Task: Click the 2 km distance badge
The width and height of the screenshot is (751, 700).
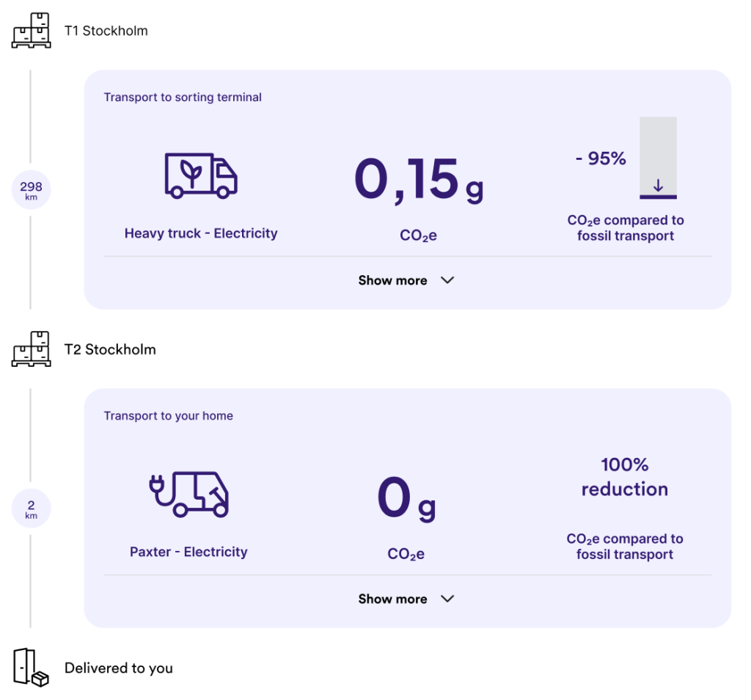Action: click(31, 509)
